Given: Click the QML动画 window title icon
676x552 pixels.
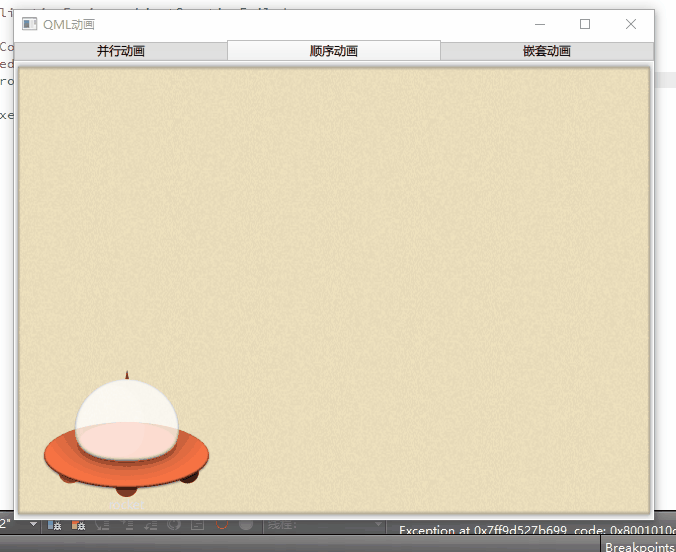Looking at the screenshot, I should [x=29, y=24].
